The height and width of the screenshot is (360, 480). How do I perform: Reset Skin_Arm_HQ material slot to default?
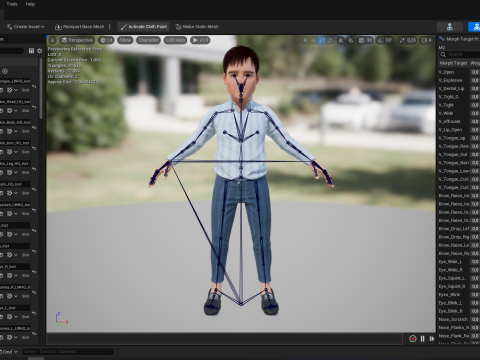click(x=34, y=148)
